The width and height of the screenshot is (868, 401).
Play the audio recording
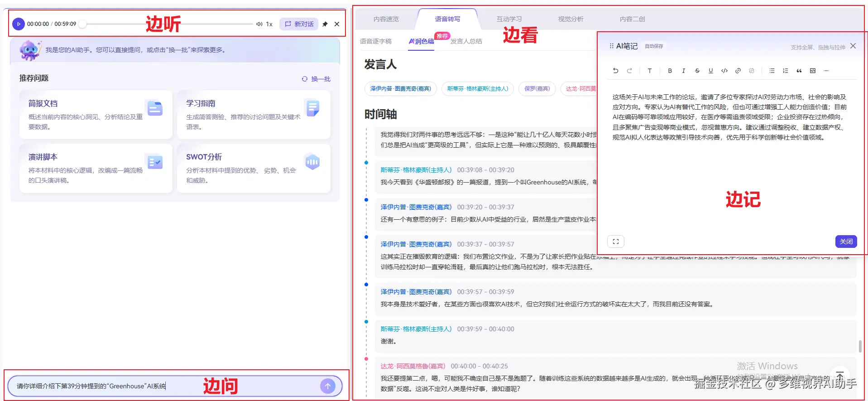click(x=18, y=24)
